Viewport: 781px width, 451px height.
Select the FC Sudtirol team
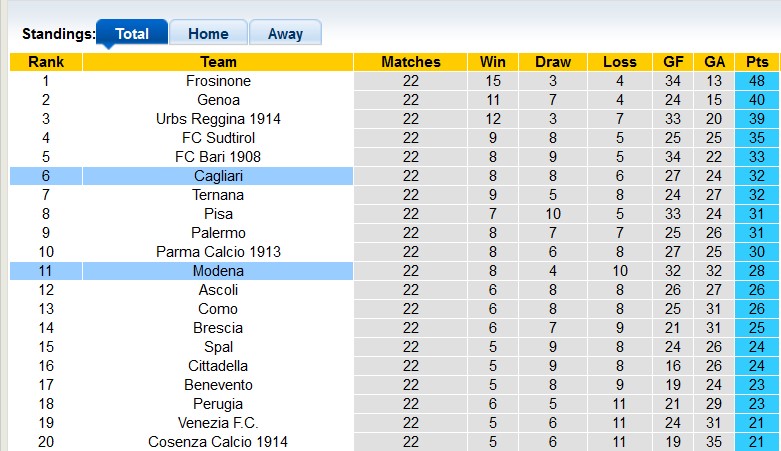218,138
